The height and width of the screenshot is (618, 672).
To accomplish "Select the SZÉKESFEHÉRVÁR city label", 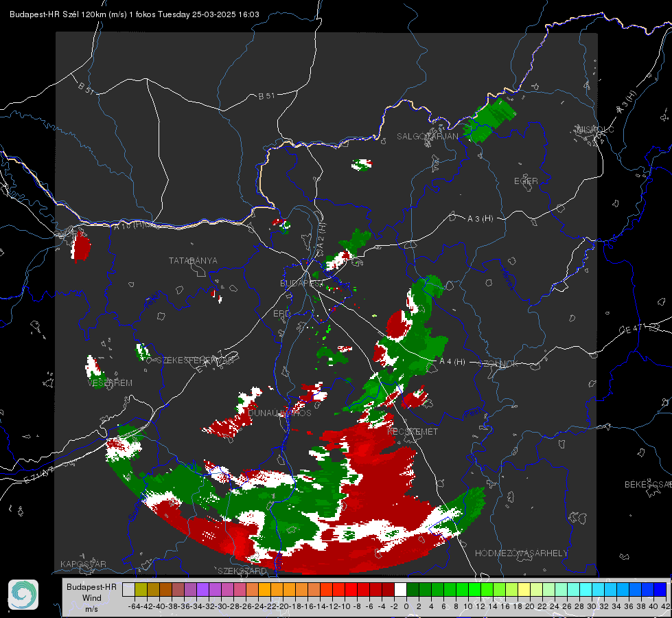I will [x=195, y=360].
